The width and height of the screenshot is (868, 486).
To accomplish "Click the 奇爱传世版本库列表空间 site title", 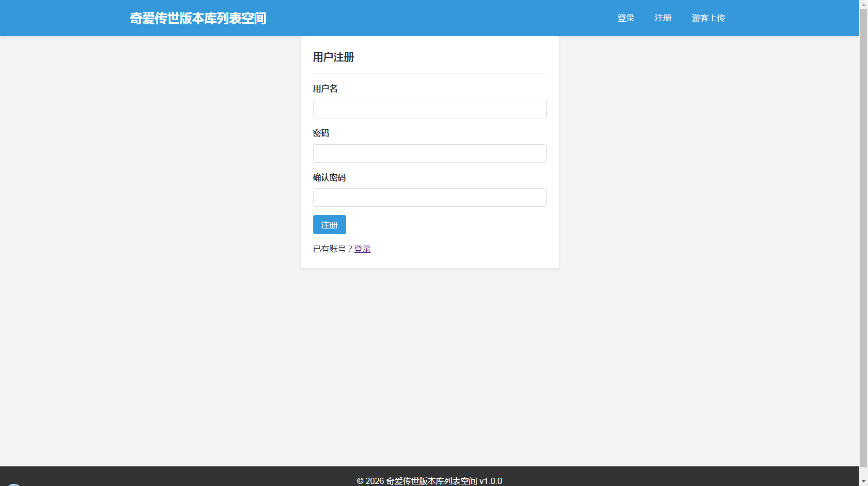I will point(198,18).
